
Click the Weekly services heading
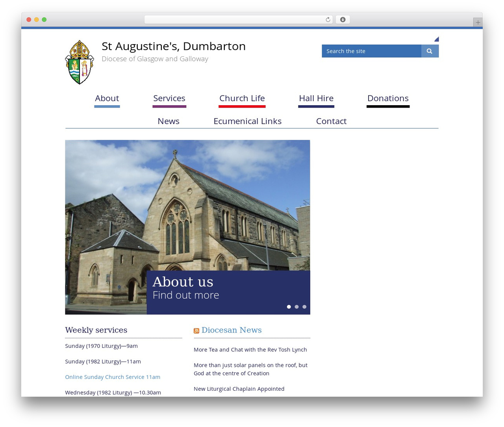(96, 330)
